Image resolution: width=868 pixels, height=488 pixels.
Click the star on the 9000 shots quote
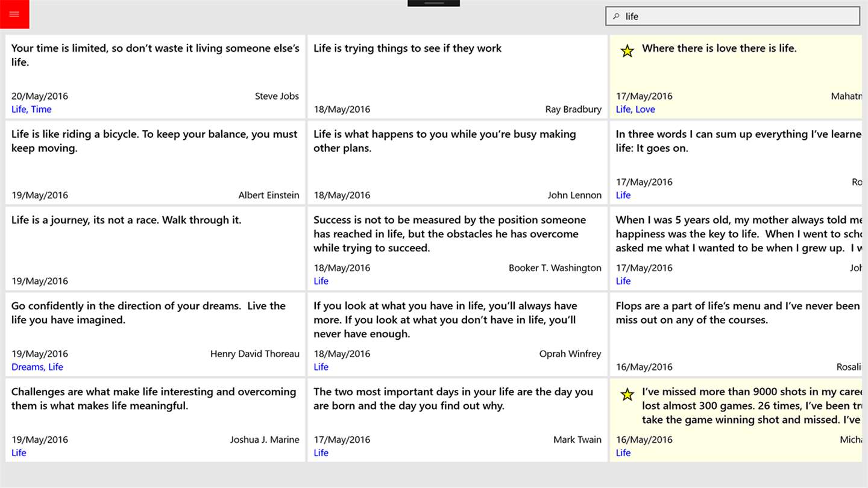[x=627, y=395]
